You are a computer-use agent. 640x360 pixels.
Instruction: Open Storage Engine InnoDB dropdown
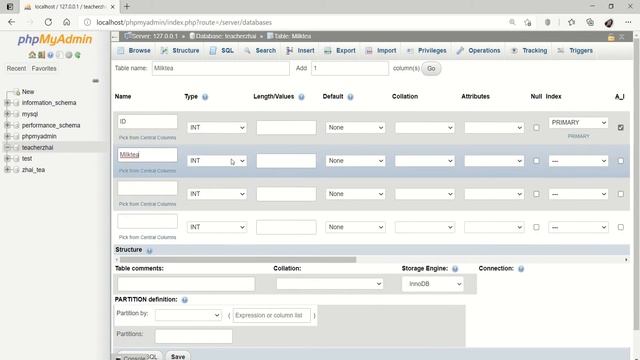(x=433, y=284)
